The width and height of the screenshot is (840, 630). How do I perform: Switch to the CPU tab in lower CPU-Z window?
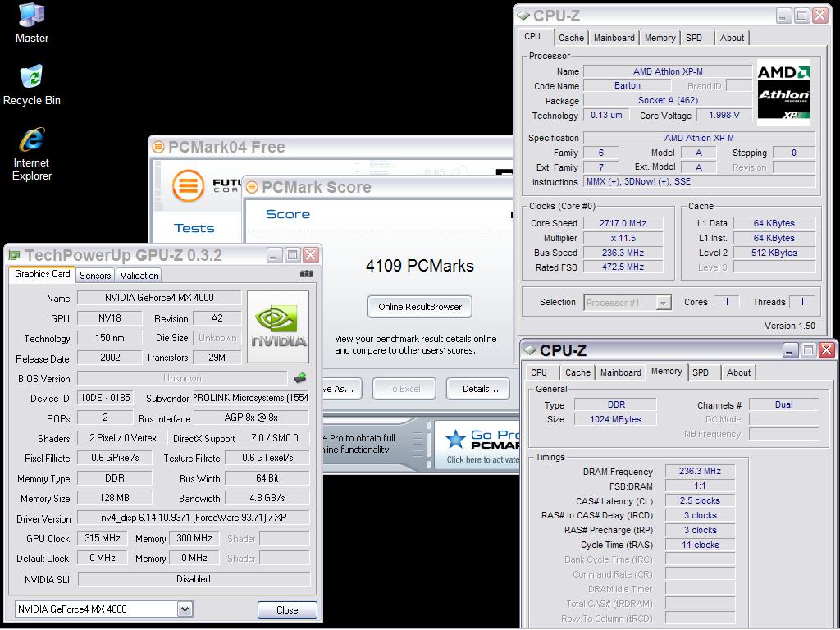[x=540, y=373]
